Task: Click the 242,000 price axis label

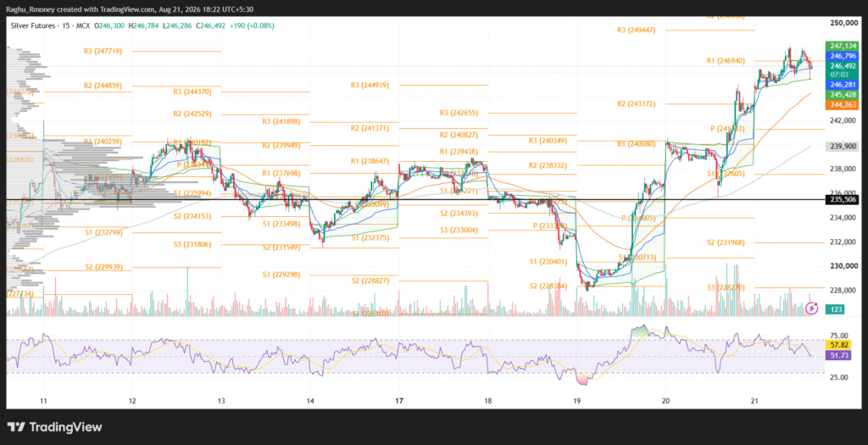Action: [843, 120]
